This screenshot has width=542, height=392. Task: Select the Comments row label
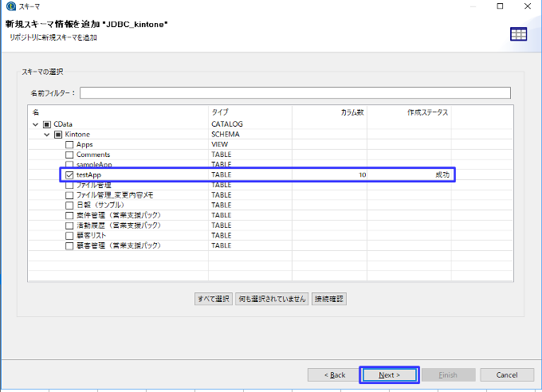tap(93, 155)
